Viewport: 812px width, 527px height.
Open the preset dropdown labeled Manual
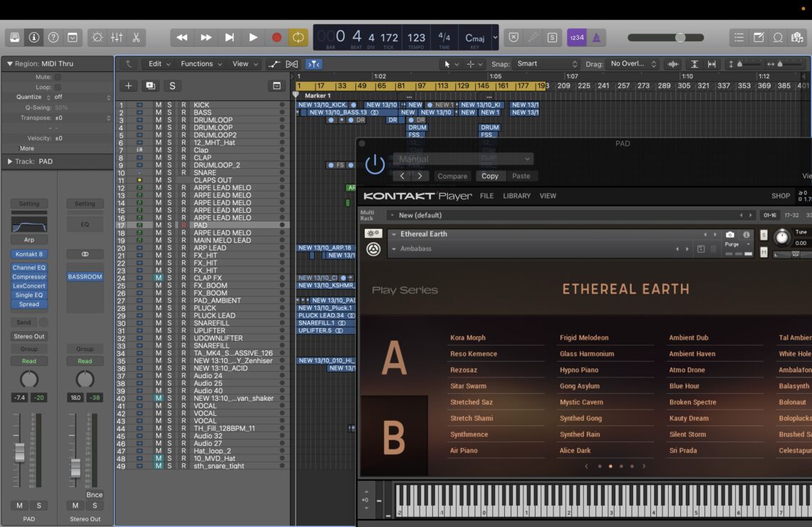pos(463,158)
